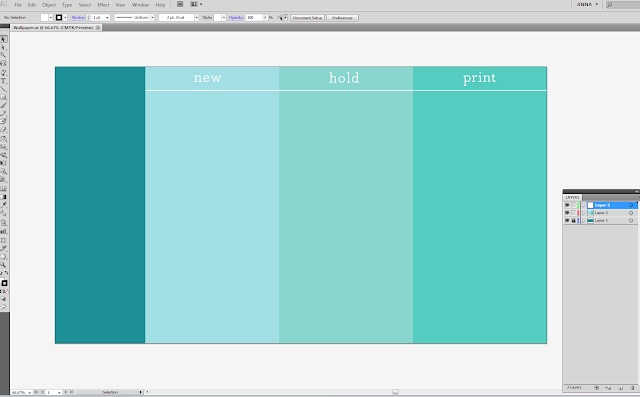Click the Layer 2 target circle
The height and width of the screenshot is (397, 640).
coord(631,213)
